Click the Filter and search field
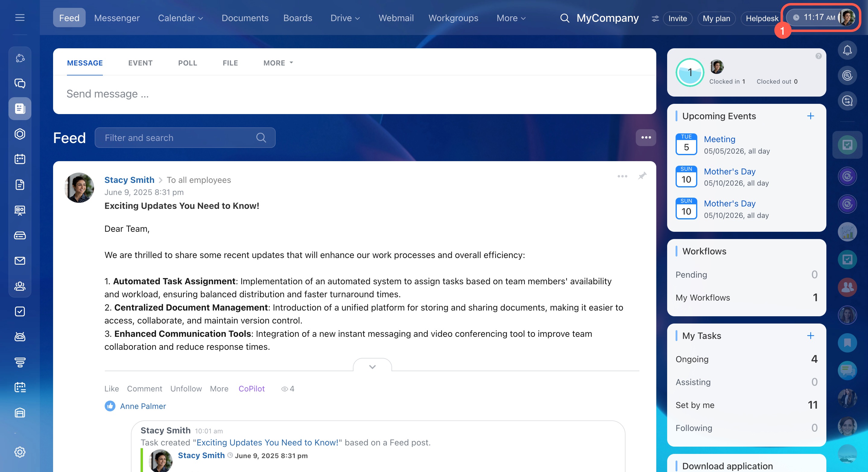The image size is (868, 472). click(x=179, y=138)
